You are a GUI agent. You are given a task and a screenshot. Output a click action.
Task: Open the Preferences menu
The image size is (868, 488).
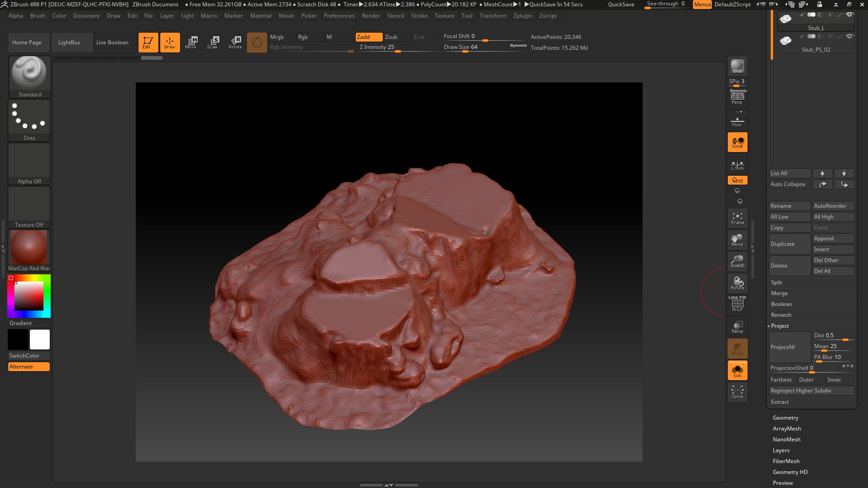point(339,16)
